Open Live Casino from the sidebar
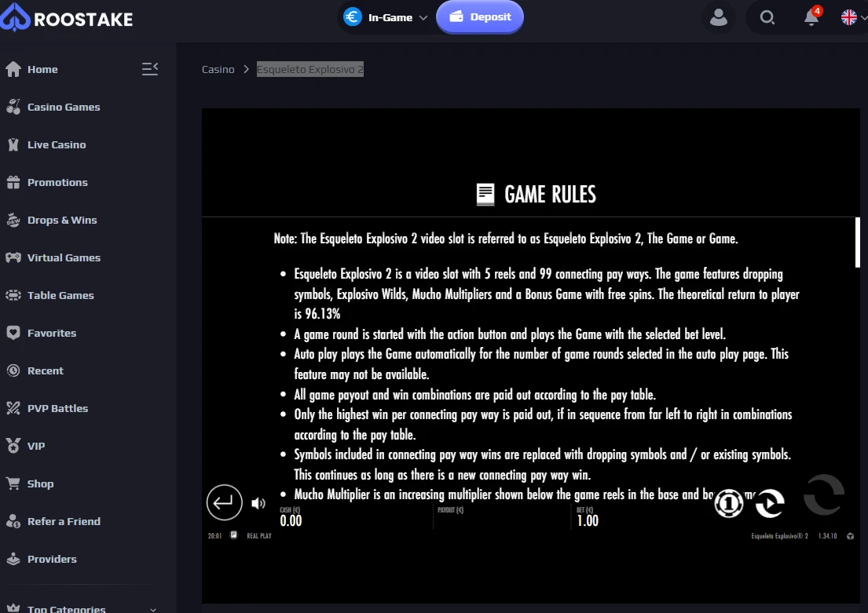Screen dimensions: 868x613 coord(57,144)
